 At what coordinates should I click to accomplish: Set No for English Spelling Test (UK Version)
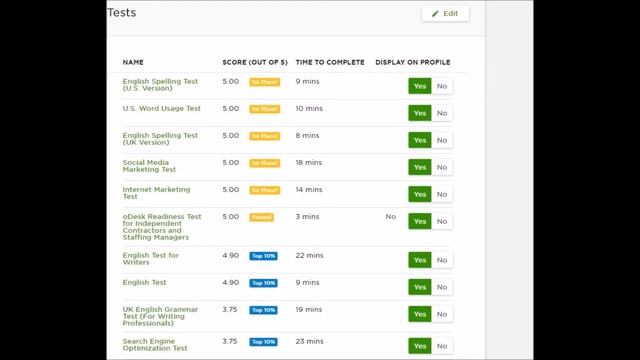[x=442, y=140]
